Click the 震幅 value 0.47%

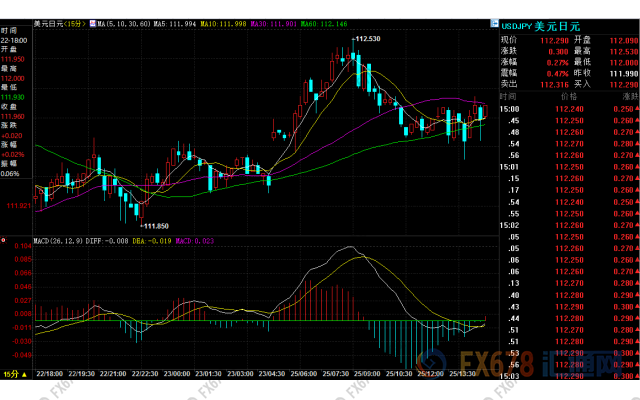558,73
